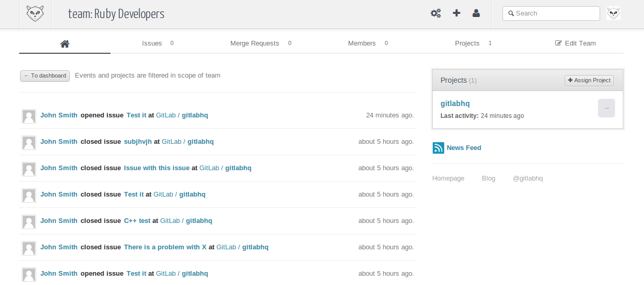The width and height of the screenshot is (644, 285).
Task: Visit the Blog footer link
Action: click(489, 178)
